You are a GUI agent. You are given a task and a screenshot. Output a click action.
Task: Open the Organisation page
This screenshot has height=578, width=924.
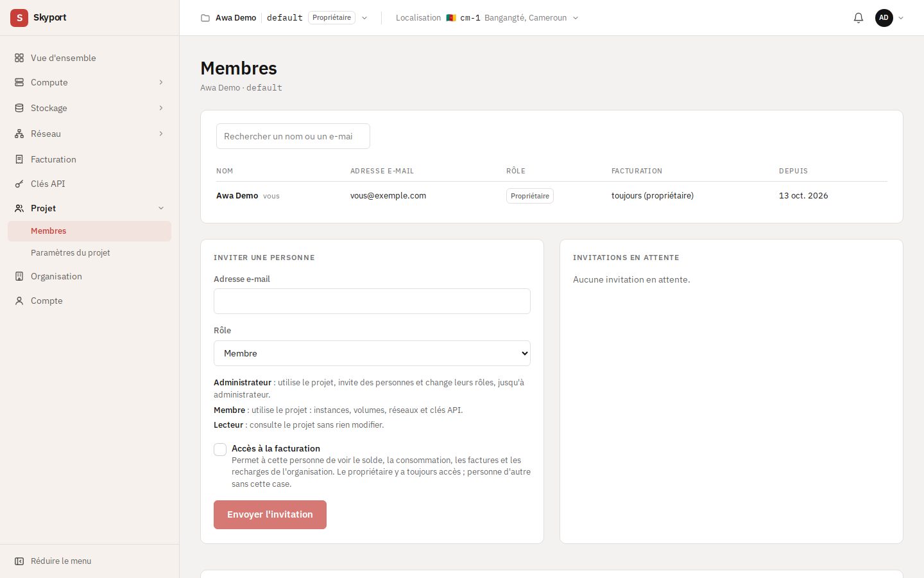tap(90, 276)
